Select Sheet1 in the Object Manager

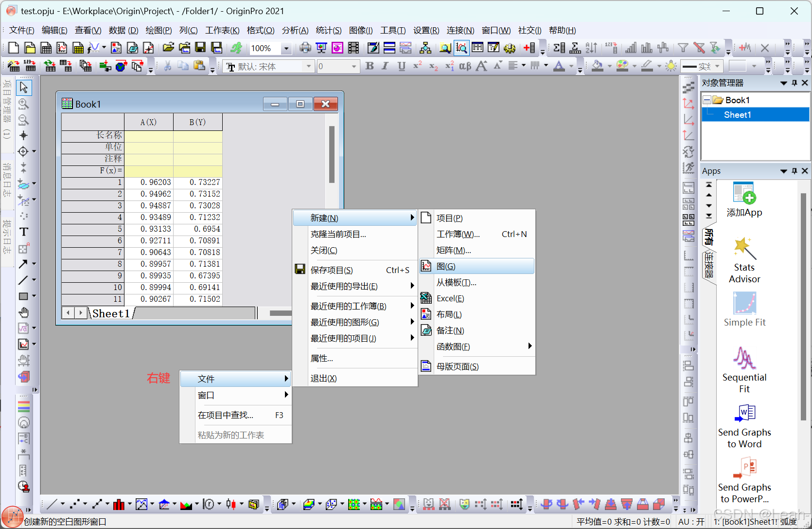click(737, 115)
